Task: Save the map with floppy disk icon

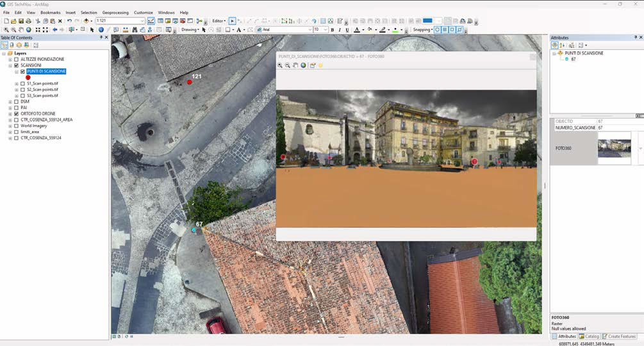Action: tap(21, 21)
